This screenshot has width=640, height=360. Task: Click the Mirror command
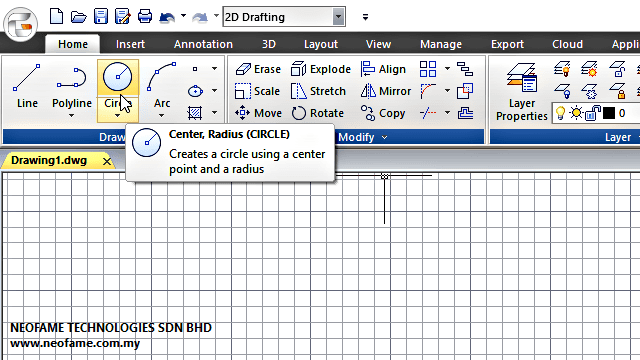coord(386,91)
